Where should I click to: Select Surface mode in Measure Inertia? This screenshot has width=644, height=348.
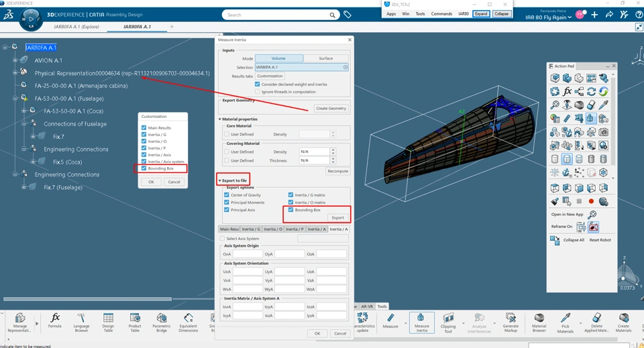[326, 58]
